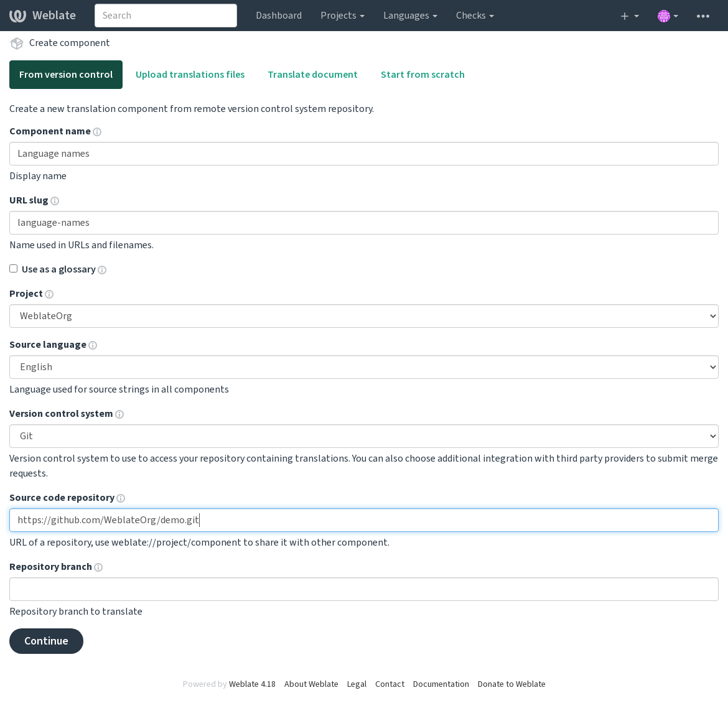Click info icon next to Repository branch
Viewport: 728px width, 708px height.
point(98,567)
